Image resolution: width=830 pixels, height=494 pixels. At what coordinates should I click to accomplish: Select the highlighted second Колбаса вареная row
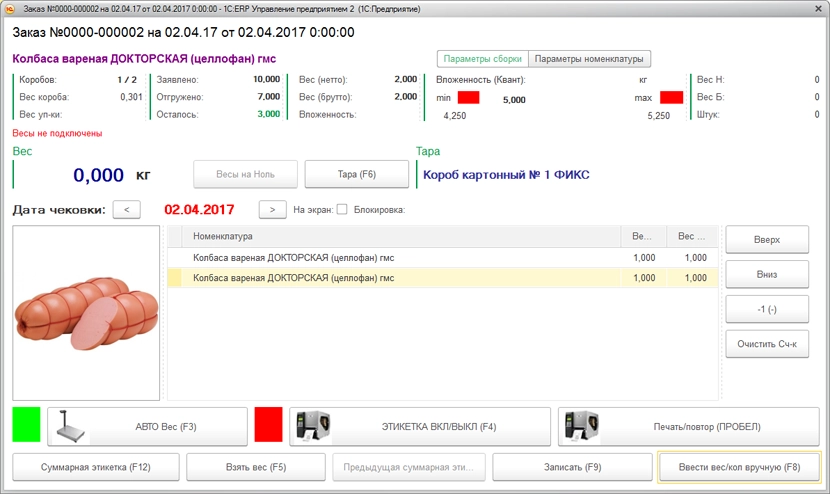click(x=400, y=278)
